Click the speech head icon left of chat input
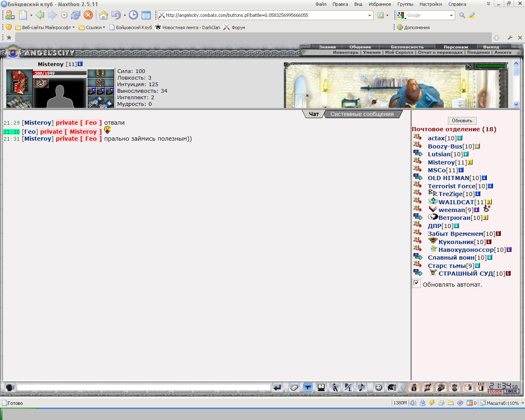 point(10,387)
